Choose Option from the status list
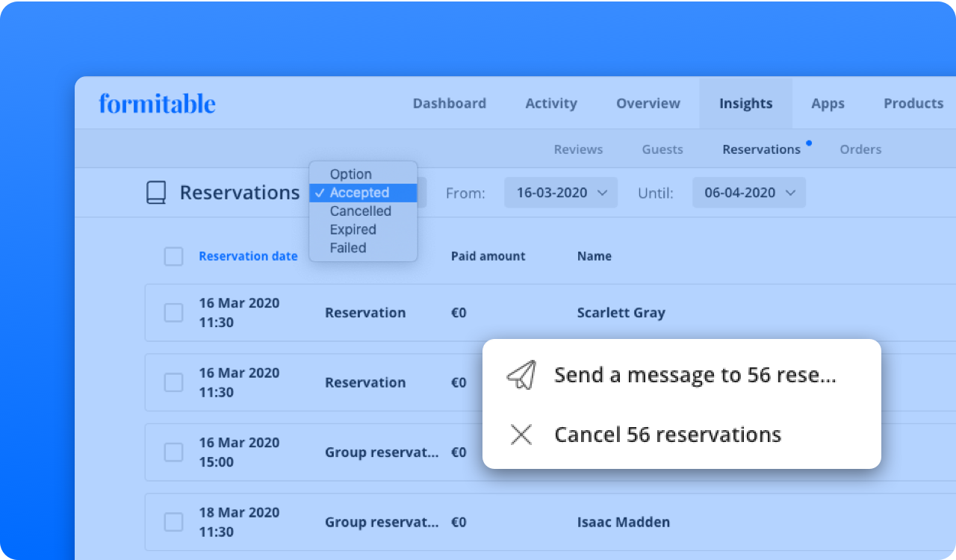Screen dimensions: 956x560 pyautogui.click(x=350, y=174)
